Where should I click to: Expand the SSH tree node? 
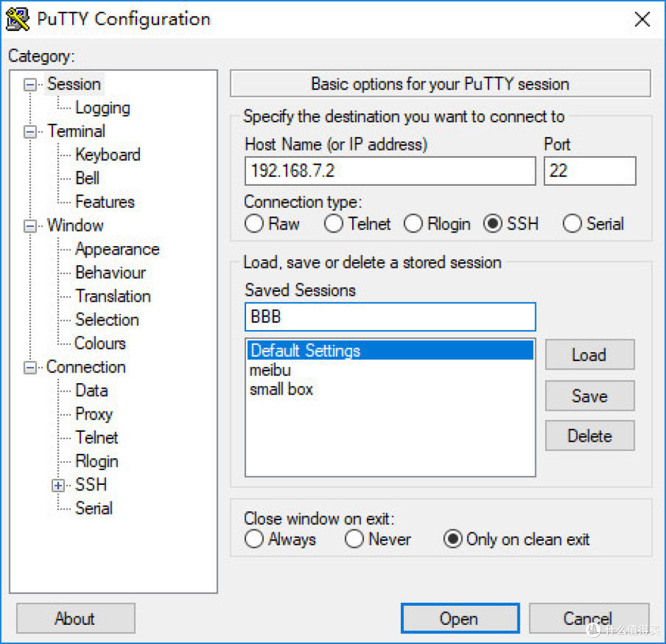coord(58,485)
